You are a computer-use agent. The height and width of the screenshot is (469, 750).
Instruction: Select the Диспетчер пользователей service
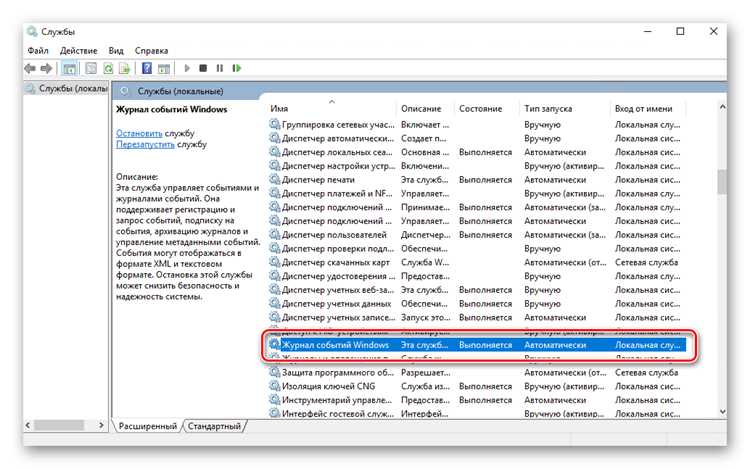(477, 235)
